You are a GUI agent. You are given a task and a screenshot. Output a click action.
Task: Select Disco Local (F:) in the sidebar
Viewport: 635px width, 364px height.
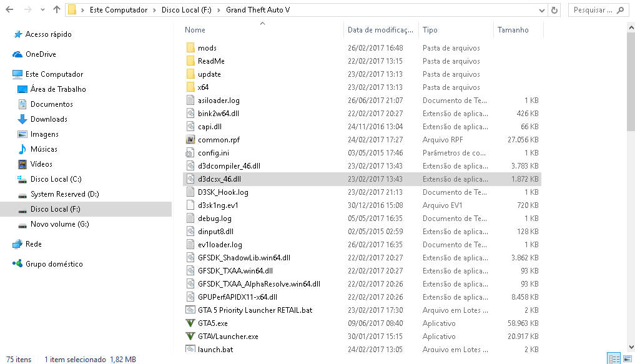[55, 209]
